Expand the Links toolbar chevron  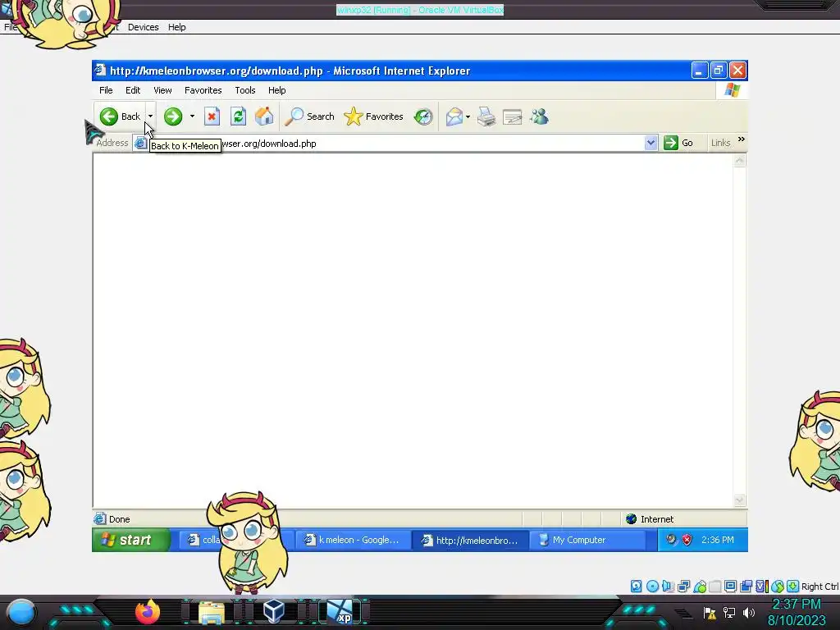coord(742,139)
